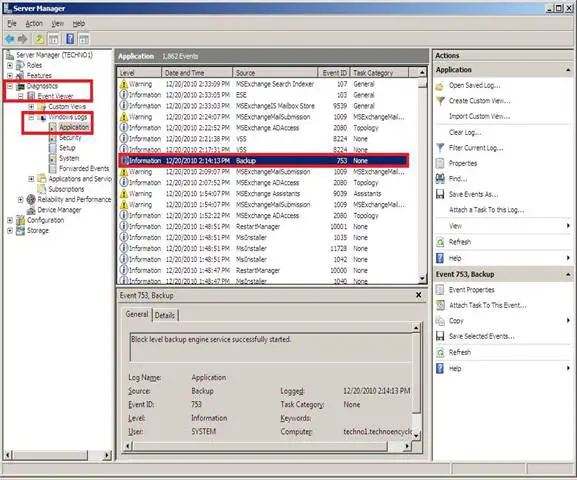Screen dimensions: 577x480
Task: Click the Find binoculars icon
Action: [440, 179]
